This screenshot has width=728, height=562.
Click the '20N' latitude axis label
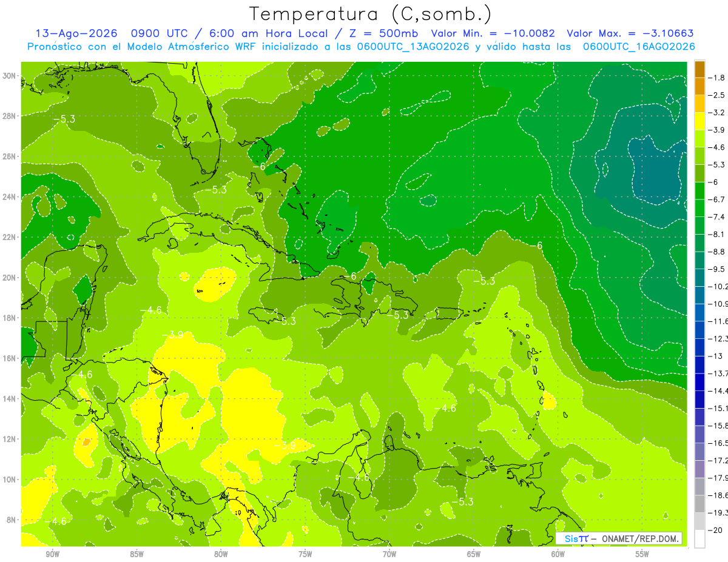9,278
